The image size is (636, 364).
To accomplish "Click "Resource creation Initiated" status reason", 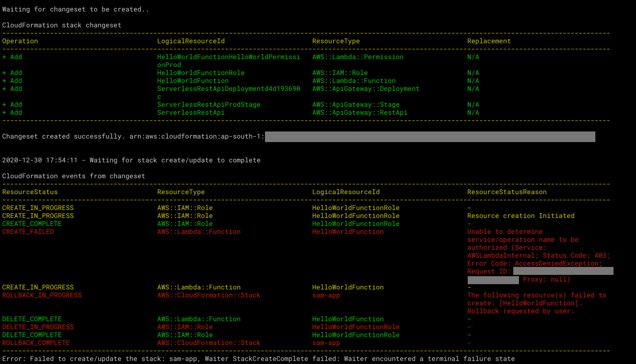I will pos(521,216).
